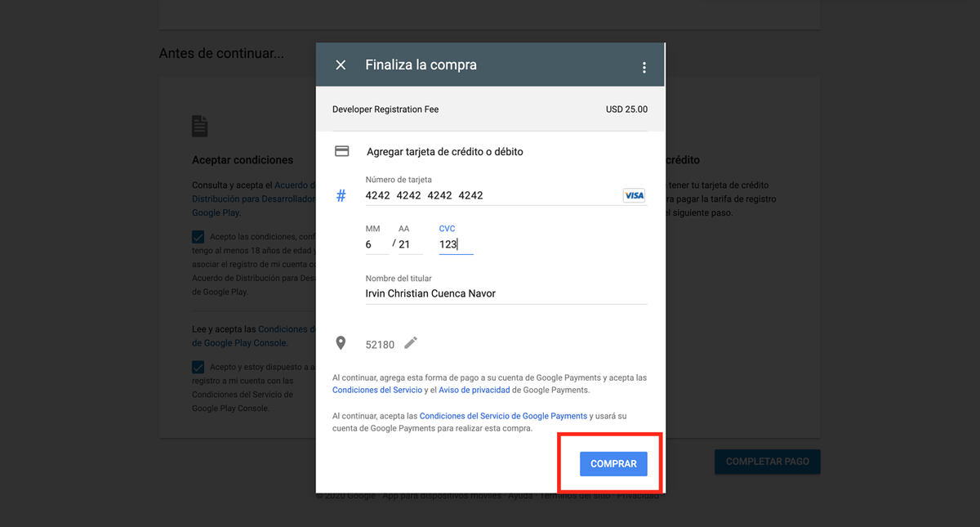This screenshot has height=527, width=980.
Task: Click COMPLETAR PAGO in the background page
Action: coord(768,462)
